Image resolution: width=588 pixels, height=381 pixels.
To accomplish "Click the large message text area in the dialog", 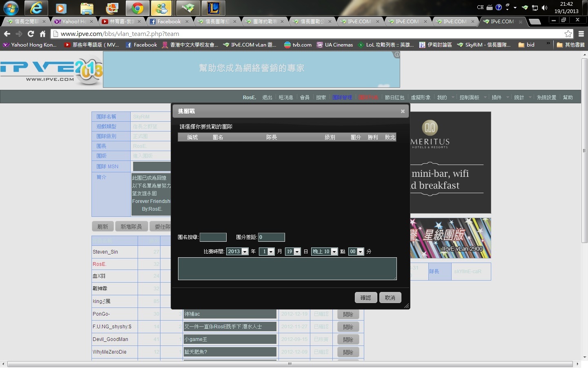I will point(287,269).
